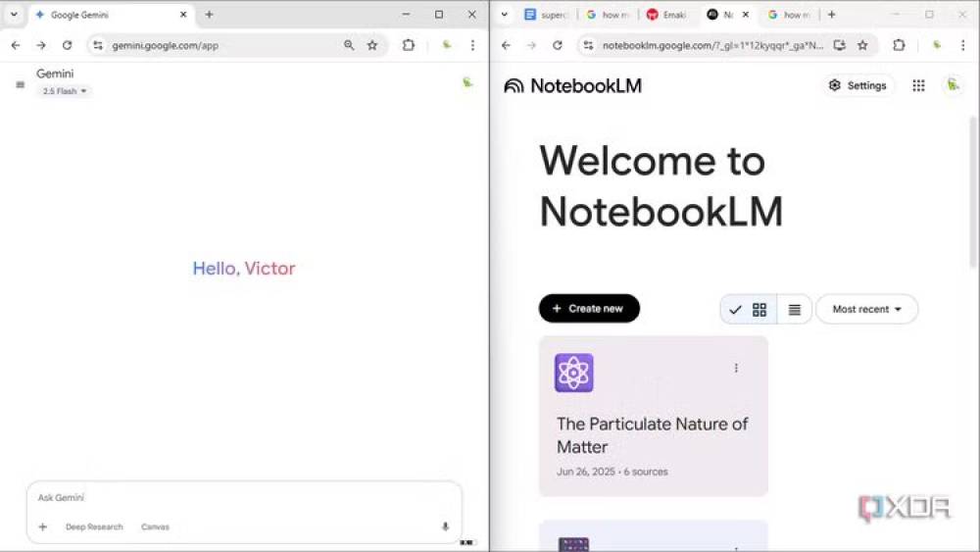Open NotebookLM Settings
Viewport: 980px width, 552px height.
pyautogui.click(x=857, y=85)
